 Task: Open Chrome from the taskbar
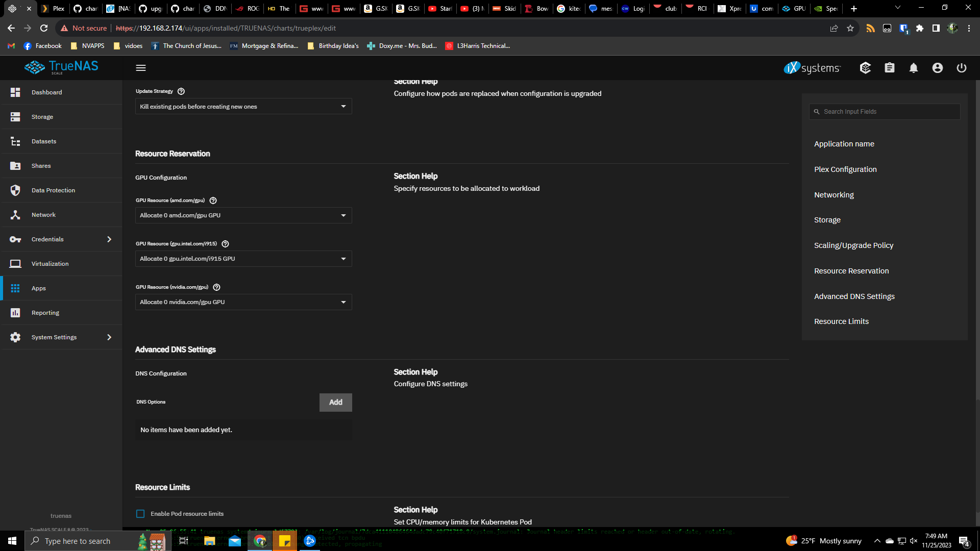click(x=260, y=541)
